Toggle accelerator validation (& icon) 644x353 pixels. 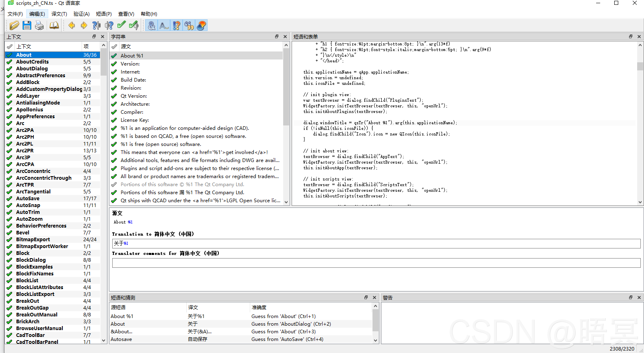[152, 25]
